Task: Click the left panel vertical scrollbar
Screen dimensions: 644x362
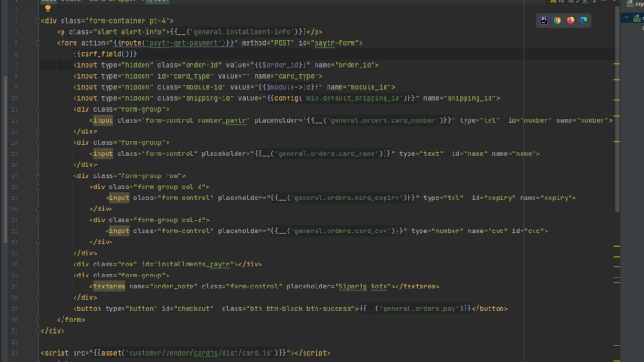Action: [x=6, y=160]
